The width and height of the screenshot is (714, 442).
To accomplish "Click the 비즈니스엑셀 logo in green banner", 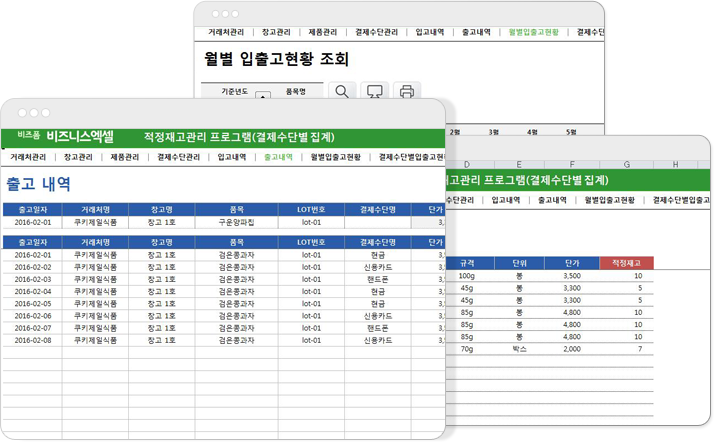I will click(80, 137).
